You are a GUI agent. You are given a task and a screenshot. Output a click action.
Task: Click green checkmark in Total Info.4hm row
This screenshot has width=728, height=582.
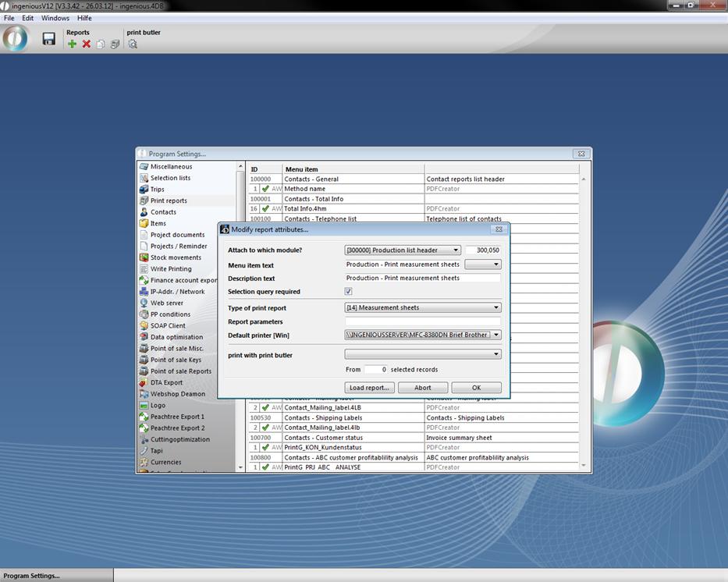(x=265, y=209)
